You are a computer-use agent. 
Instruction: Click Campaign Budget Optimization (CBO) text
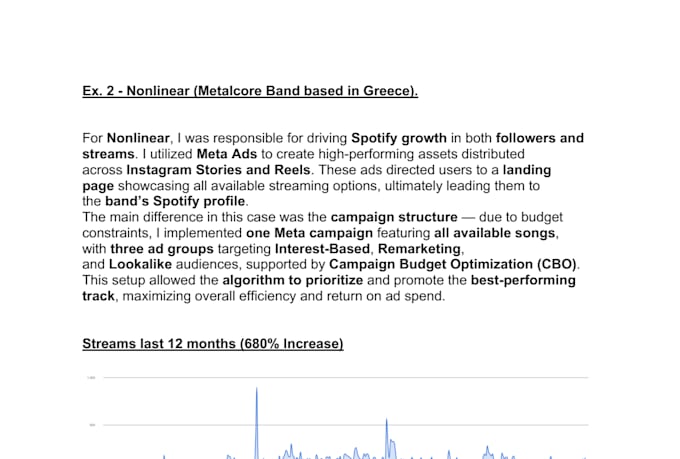[x=453, y=264]
